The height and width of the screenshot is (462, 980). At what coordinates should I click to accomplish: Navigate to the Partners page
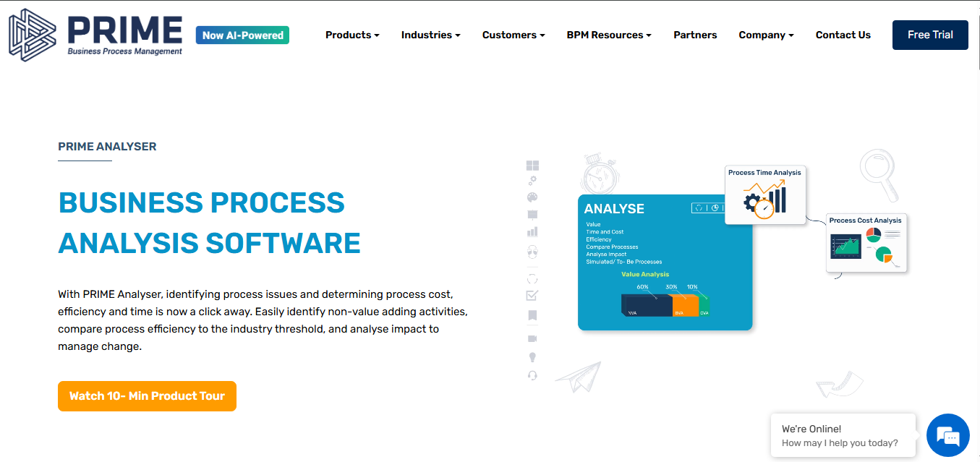(x=695, y=35)
